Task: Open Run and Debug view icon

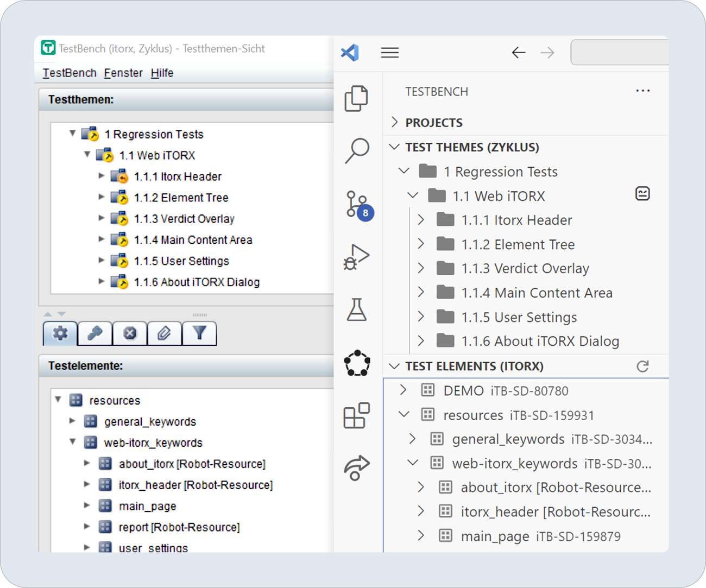Action: point(356,257)
